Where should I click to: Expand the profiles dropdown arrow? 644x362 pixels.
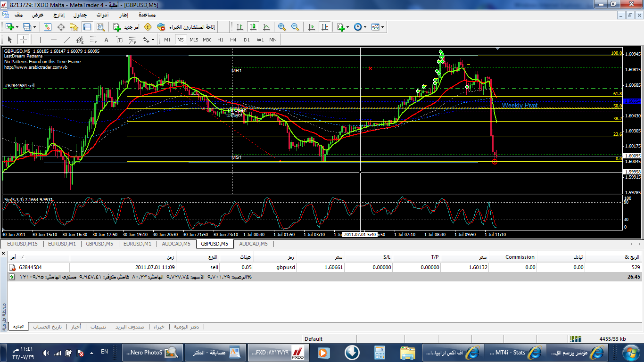click(x=35, y=27)
